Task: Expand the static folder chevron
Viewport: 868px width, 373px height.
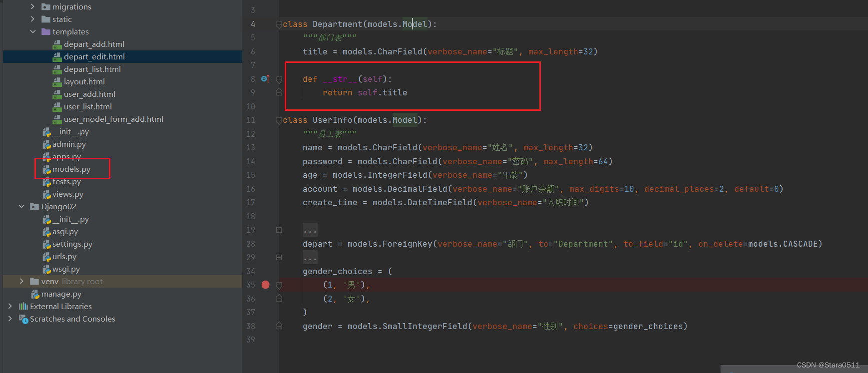Action: (x=32, y=19)
